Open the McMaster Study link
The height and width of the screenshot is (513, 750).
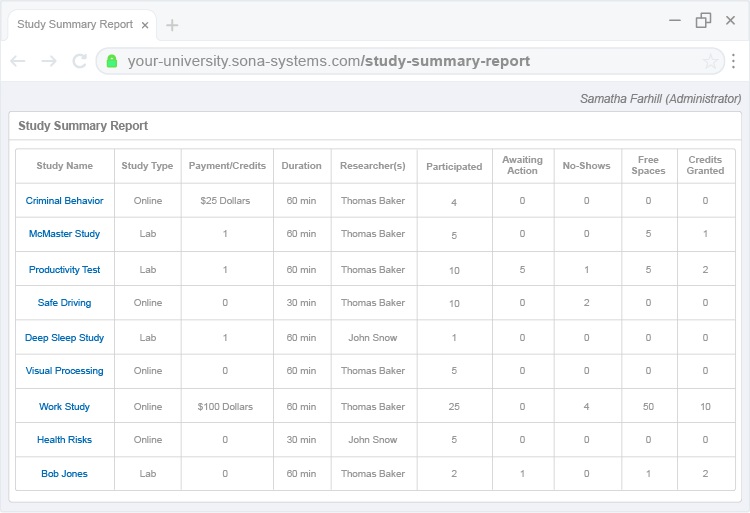point(64,234)
